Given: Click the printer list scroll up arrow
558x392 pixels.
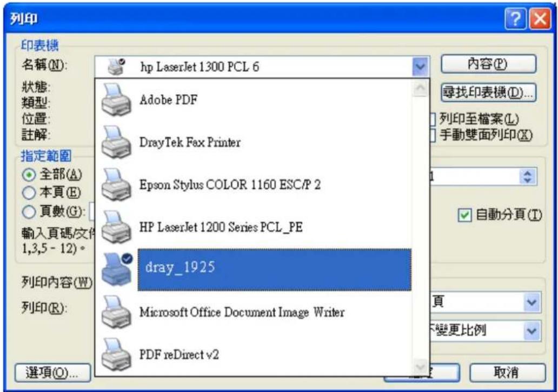Looking at the screenshot, I should [x=420, y=88].
